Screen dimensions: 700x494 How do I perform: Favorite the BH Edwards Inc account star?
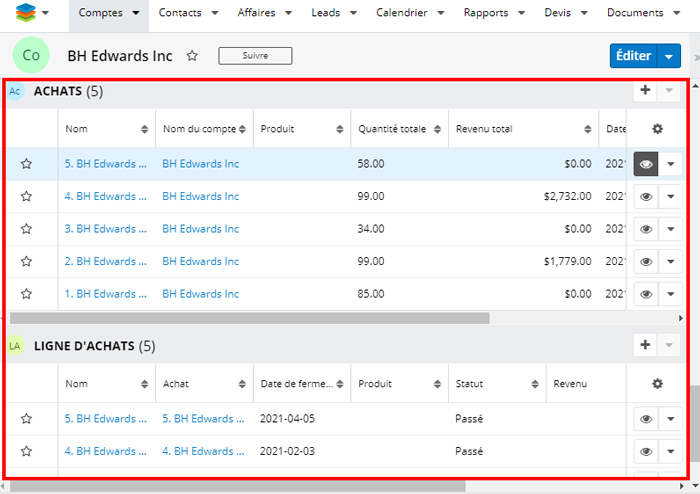point(192,56)
